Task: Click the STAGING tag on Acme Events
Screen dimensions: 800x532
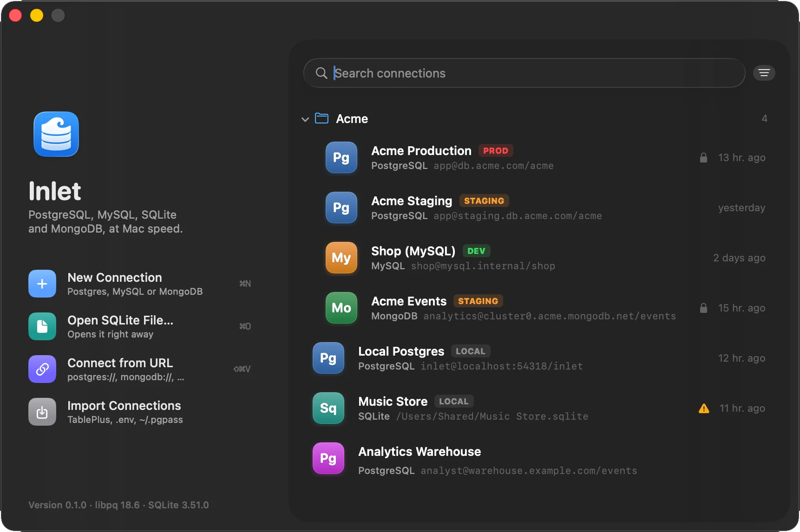Action: click(x=478, y=301)
